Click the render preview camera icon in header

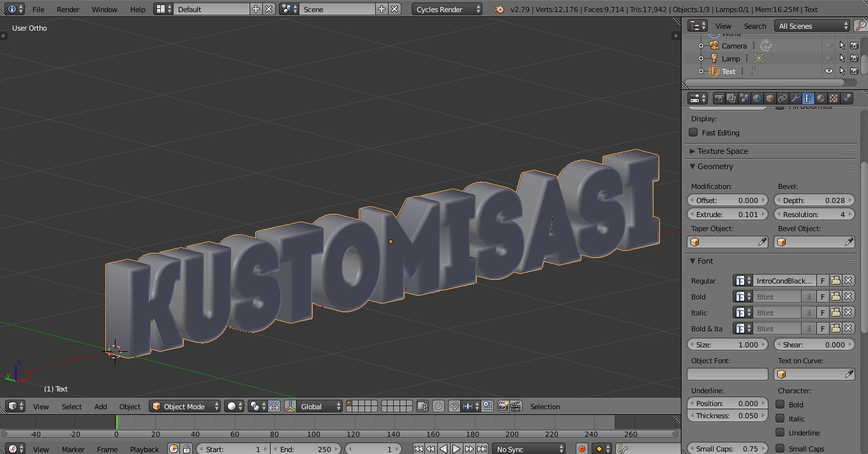pos(504,407)
